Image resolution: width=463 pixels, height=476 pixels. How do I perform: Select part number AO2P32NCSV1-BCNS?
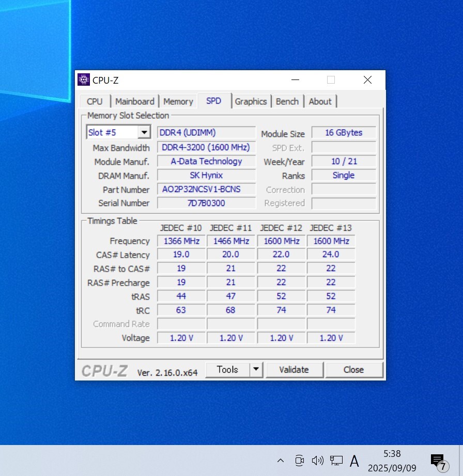point(206,189)
